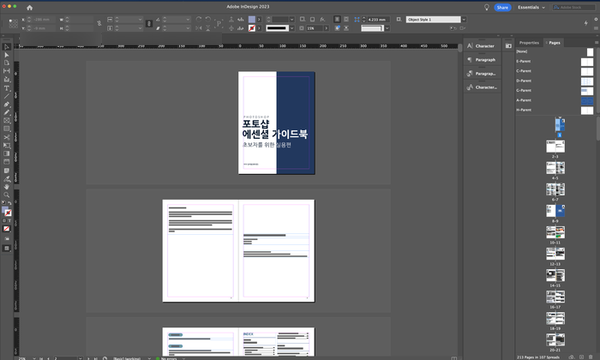Open the Object Style dropdown arrow
Screen dimensions: 600x360
464,20
